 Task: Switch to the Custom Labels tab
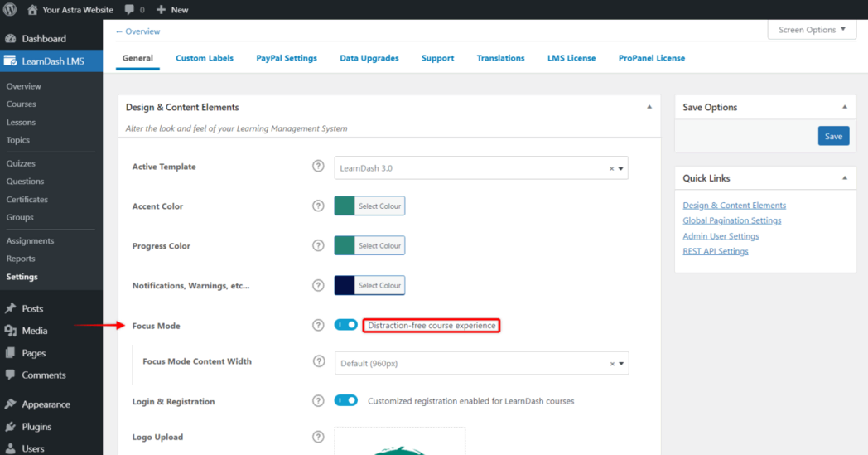point(205,58)
